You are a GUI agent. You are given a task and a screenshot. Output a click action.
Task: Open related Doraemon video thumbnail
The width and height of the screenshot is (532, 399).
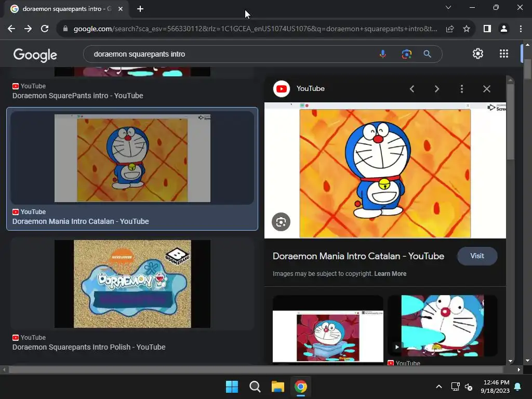[443, 326]
